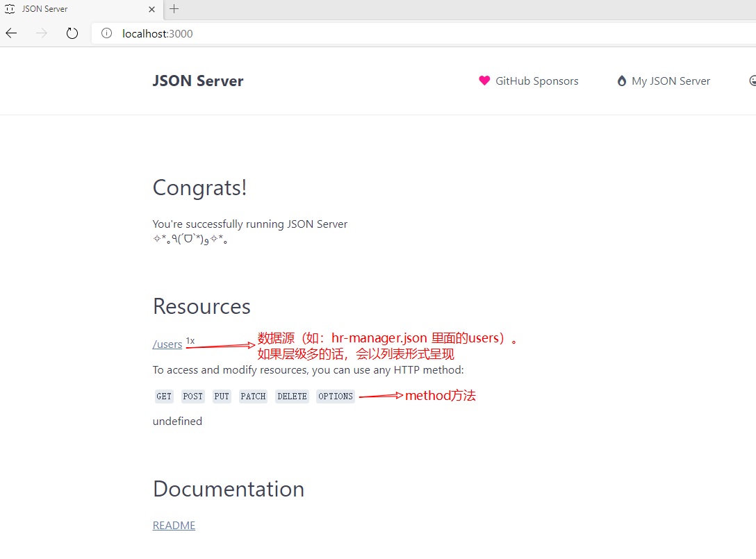Click the PATCH method tag

(x=253, y=397)
